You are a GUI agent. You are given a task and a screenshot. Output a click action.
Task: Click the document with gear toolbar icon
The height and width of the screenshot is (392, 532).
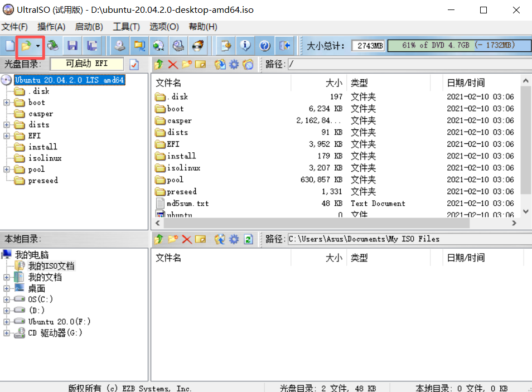click(226, 46)
